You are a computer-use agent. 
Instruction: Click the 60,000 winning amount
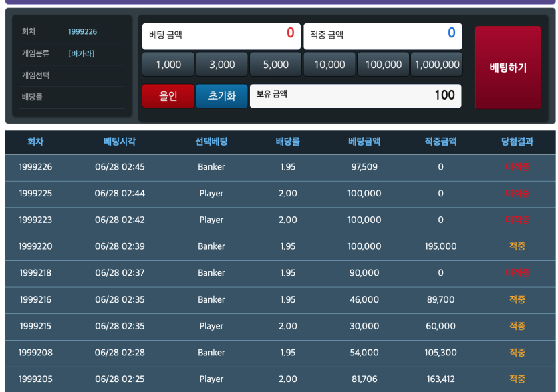coord(440,326)
